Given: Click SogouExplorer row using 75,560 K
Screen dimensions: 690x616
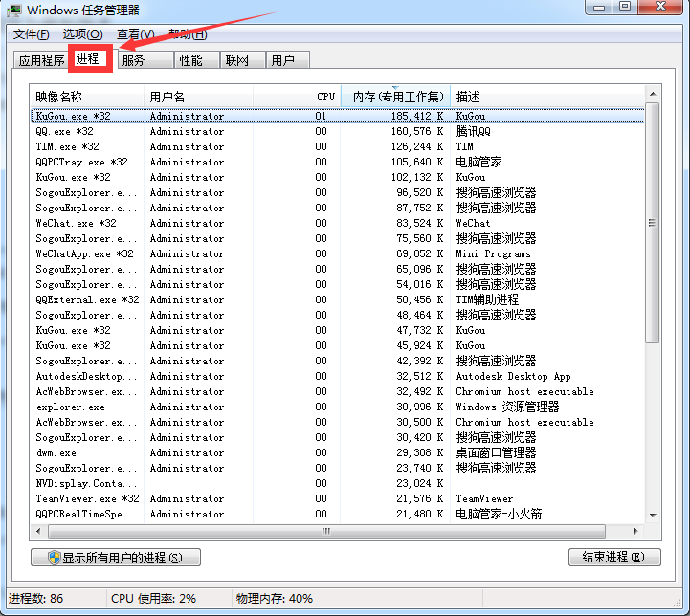Looking at the screenshot, I should pos(338,239).
